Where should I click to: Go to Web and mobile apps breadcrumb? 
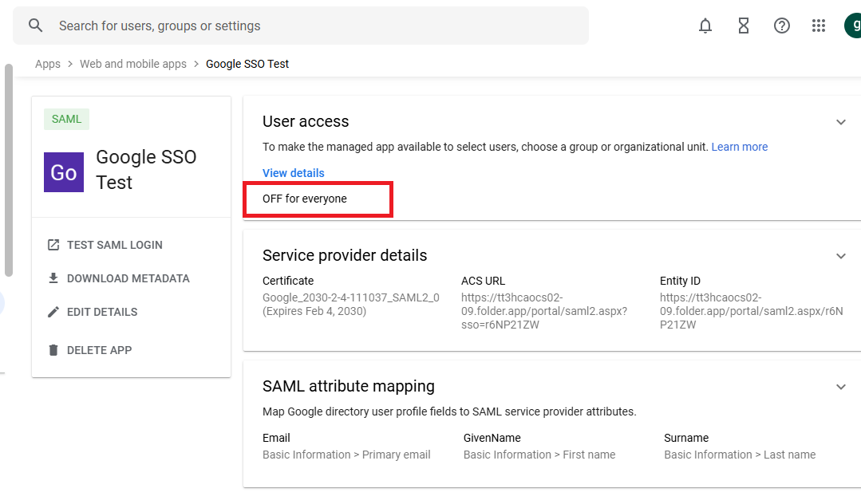click(x=133, y=64)
